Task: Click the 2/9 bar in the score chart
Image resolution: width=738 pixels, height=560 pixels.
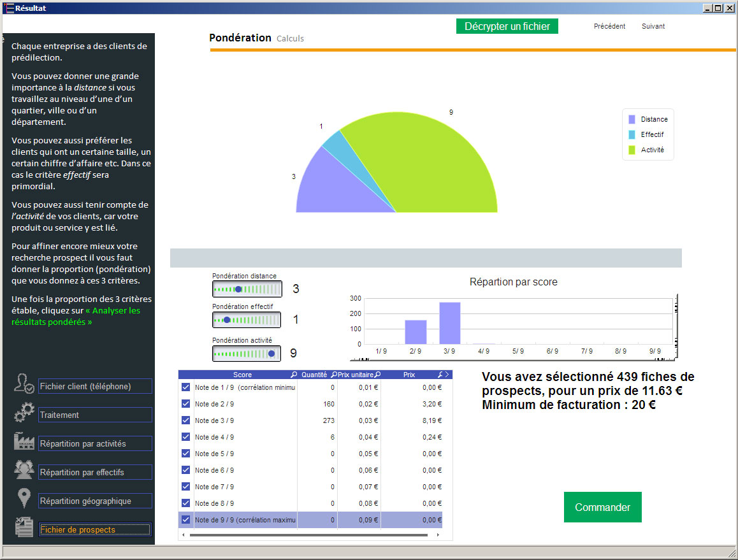Action: tap(416, 332)
